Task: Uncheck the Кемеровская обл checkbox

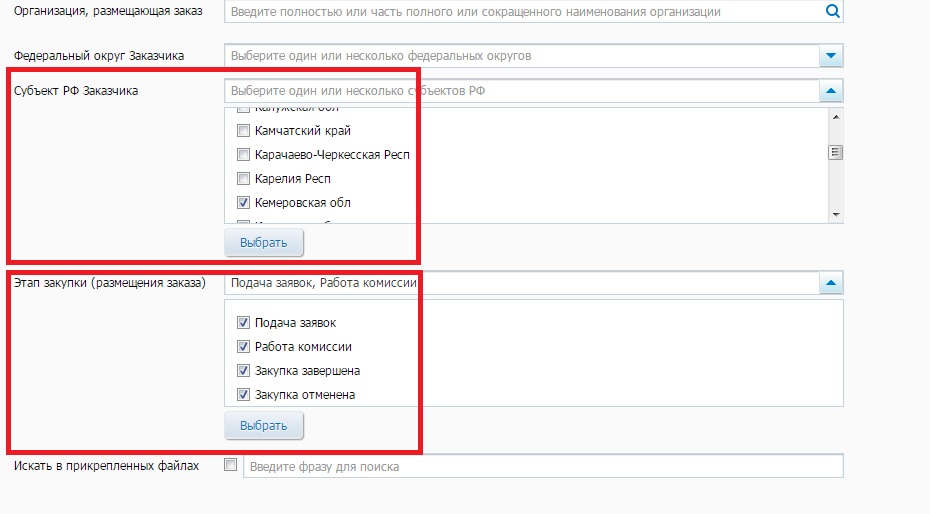Action: coord(243,203)
